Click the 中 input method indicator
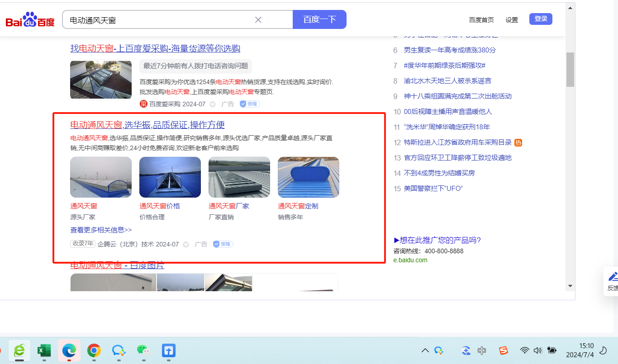 [x=482, y=350]
